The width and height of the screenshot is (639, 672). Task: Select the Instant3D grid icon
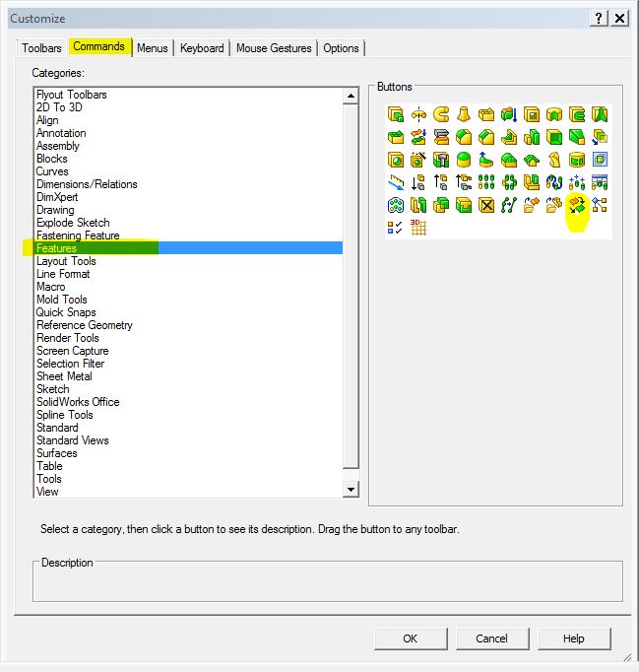(418, 228)
